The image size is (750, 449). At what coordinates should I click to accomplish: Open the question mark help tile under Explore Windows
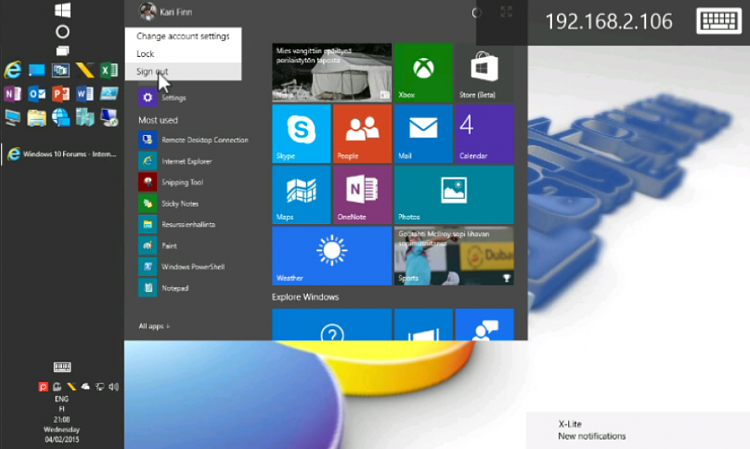(332, 325)
